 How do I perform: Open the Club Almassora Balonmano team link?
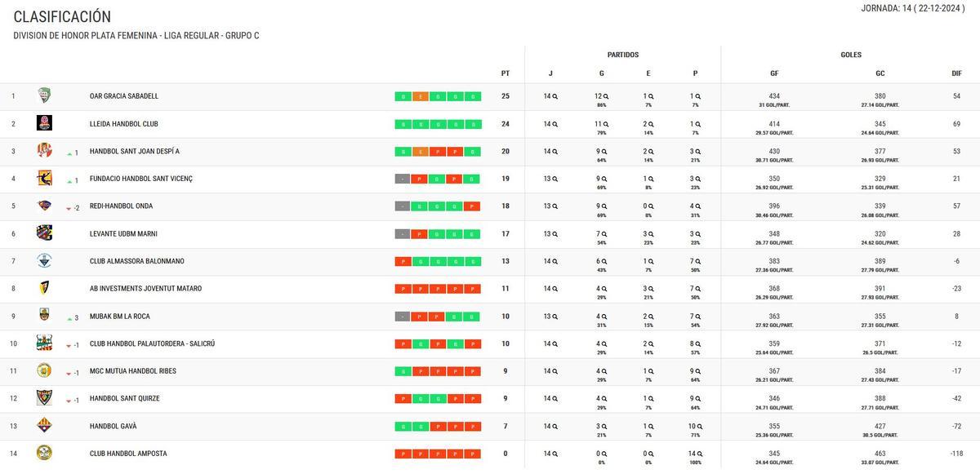pyautogui.click(x=136, y=261)
